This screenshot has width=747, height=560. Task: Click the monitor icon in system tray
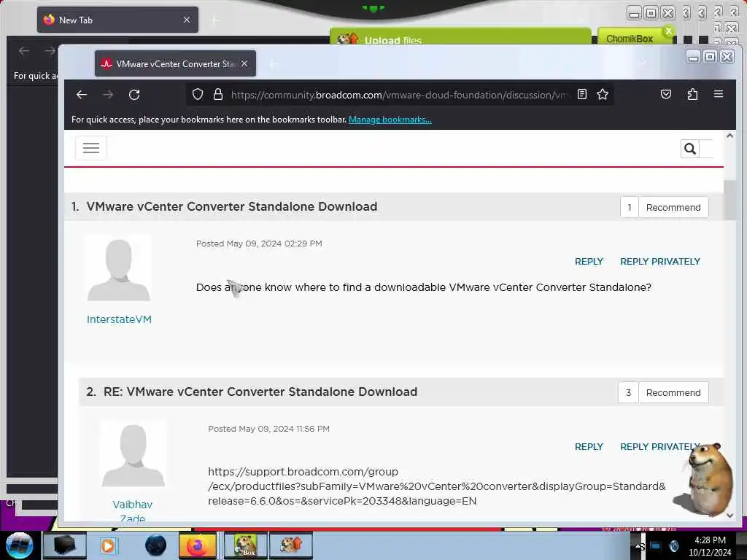(655, 546)
